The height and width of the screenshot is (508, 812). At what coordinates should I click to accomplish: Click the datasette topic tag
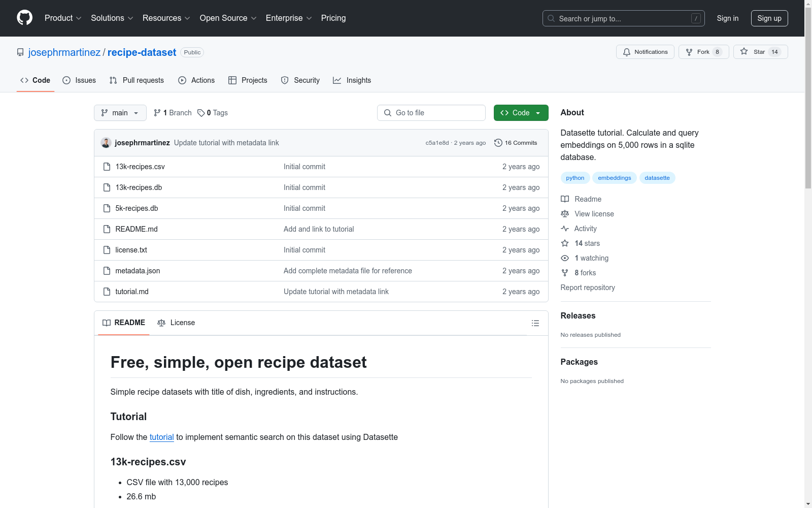point(657,178)
